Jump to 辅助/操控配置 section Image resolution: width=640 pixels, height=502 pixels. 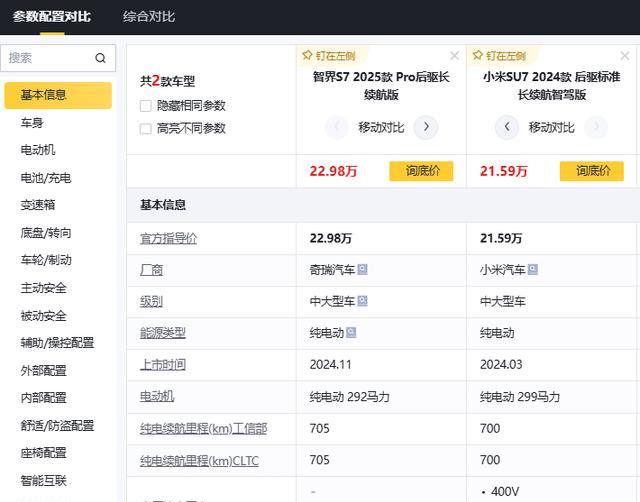click(x=57, y=343)
